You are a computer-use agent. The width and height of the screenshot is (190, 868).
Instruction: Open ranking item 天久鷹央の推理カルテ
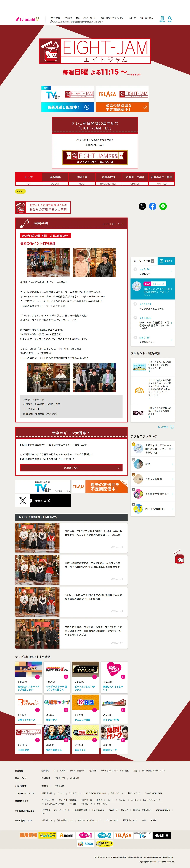point(153,494)
